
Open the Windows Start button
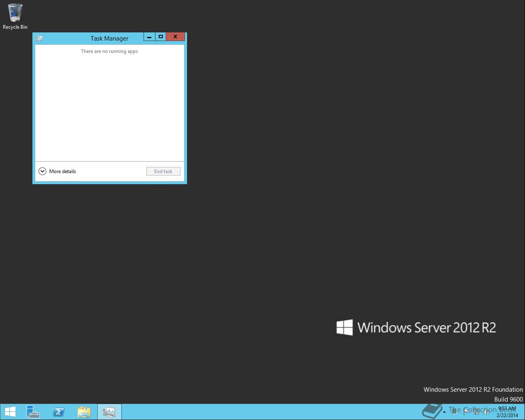(10, 412)
